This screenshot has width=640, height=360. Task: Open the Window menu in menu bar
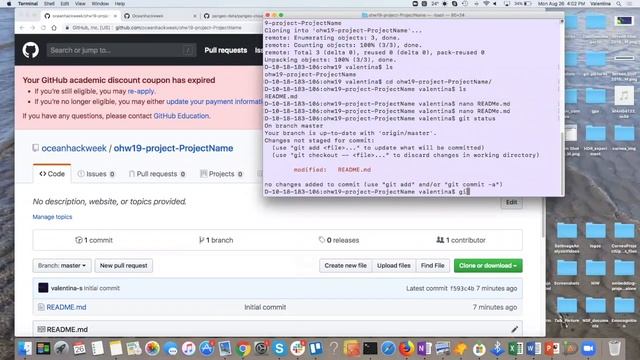click(x=100, y=4)
